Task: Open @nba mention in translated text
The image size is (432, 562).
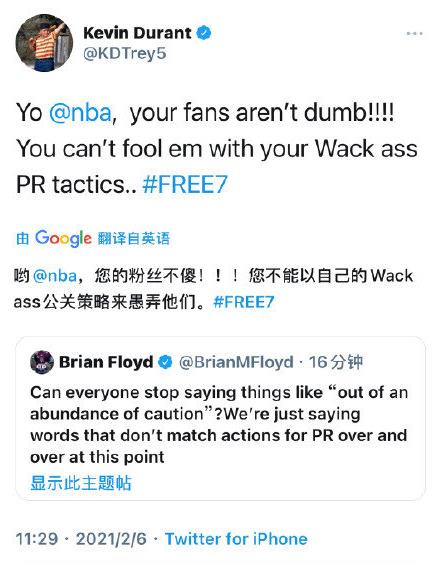Action: 55,276
